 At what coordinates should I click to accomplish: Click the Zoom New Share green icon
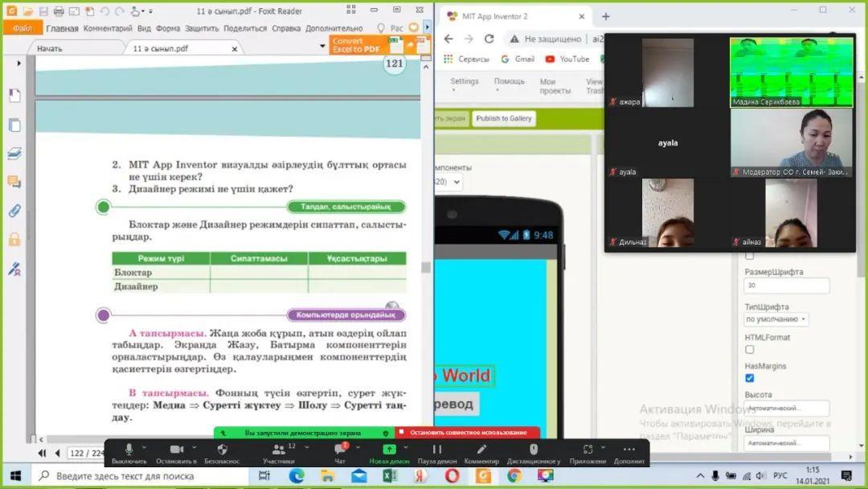[389, 449]
